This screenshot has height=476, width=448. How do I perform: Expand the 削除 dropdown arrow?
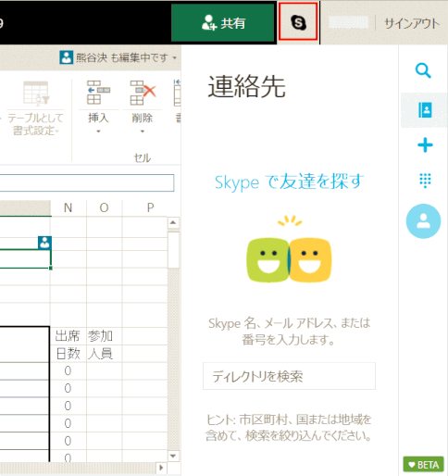[x=143, y=132]
